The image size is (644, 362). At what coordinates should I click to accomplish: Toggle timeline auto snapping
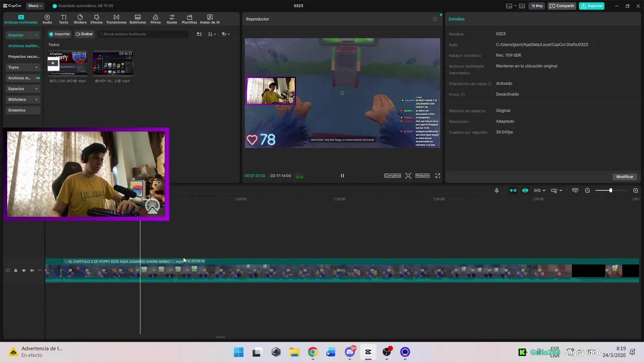tap(525, 191)
